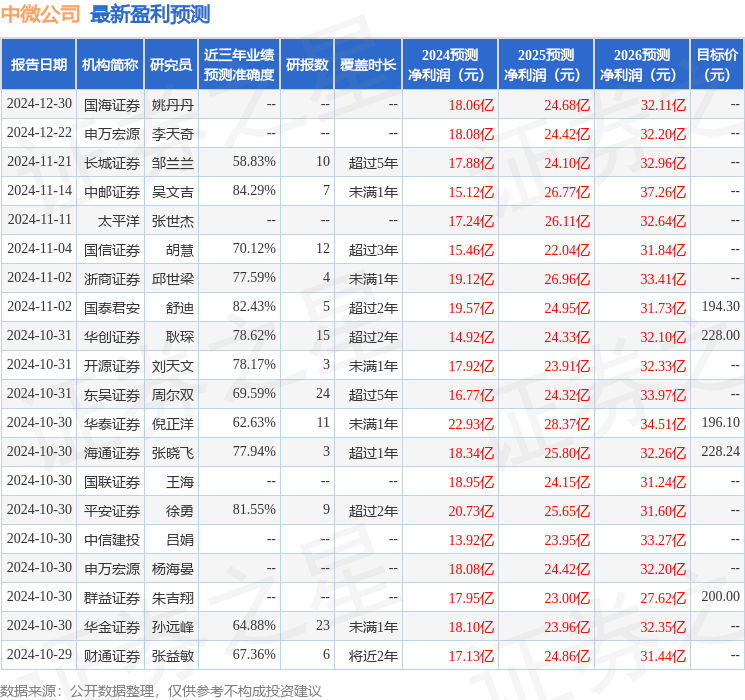Click the accuracy value 81.55%
Image resolution: width=745 pixels, height=700 pixels.
tap(254, 509)
